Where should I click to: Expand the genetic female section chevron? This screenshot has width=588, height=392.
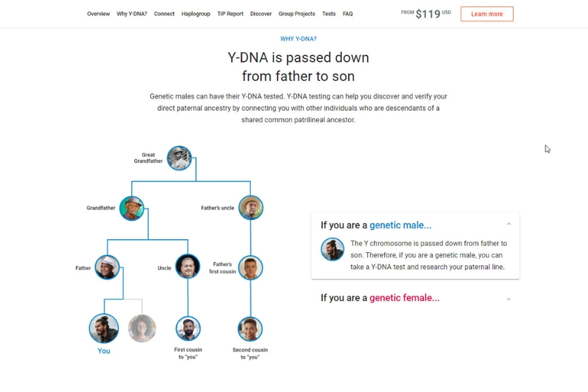click(509, 299)
